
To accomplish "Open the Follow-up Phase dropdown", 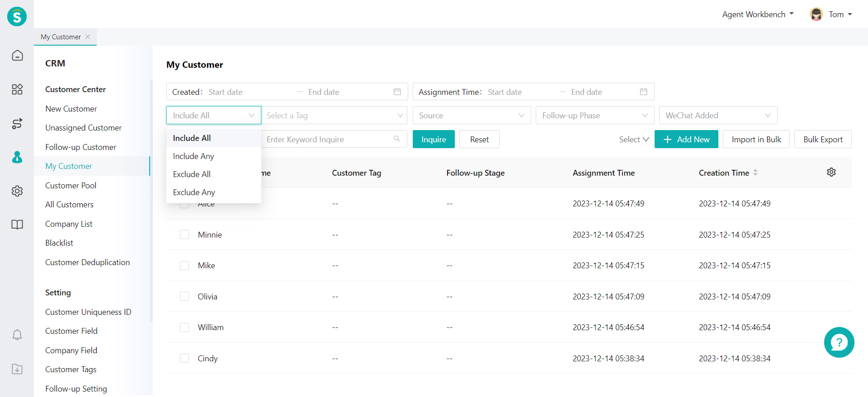I will point(595,115).
